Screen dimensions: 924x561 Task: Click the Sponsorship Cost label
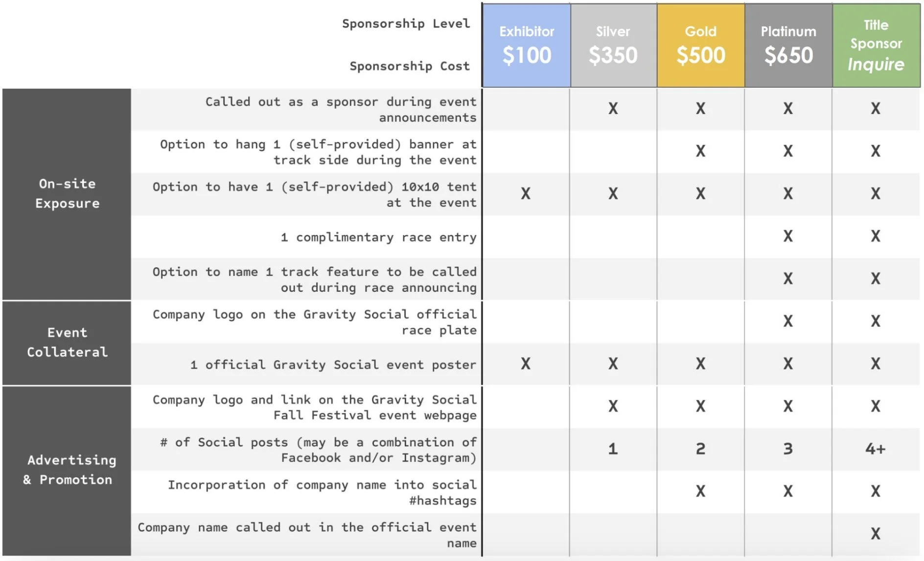410,66
